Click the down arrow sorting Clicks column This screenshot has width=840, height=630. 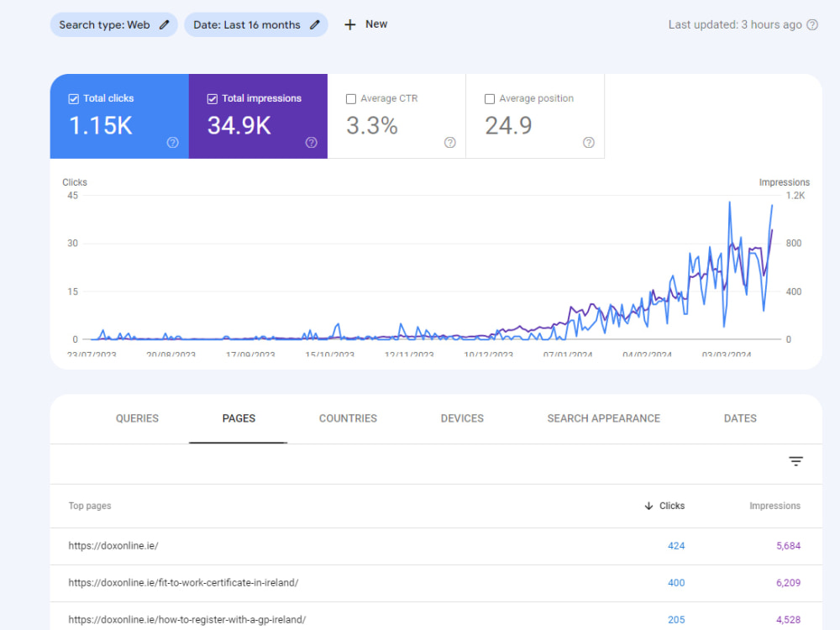point(648,506)
